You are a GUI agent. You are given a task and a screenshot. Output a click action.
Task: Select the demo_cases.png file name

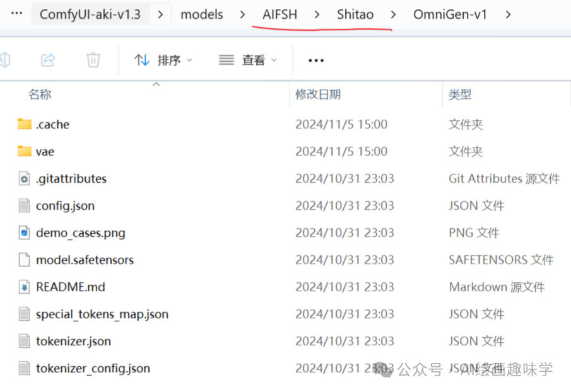pyautogui.click(x=81, y=233)
